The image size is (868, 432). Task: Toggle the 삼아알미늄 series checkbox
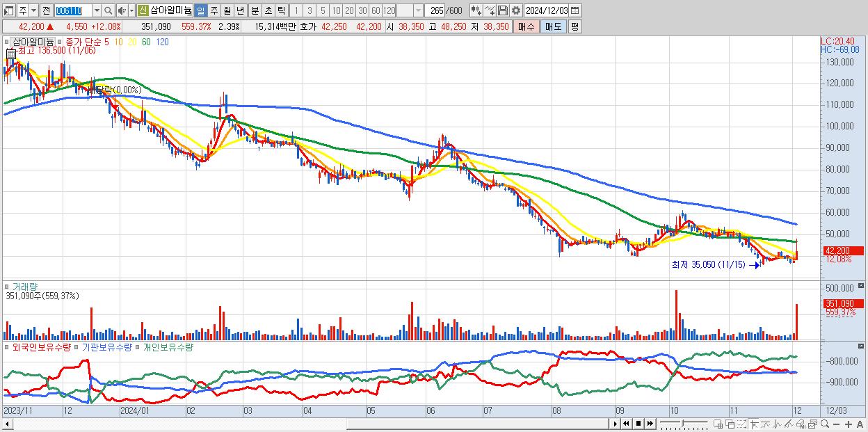[7, 42]
